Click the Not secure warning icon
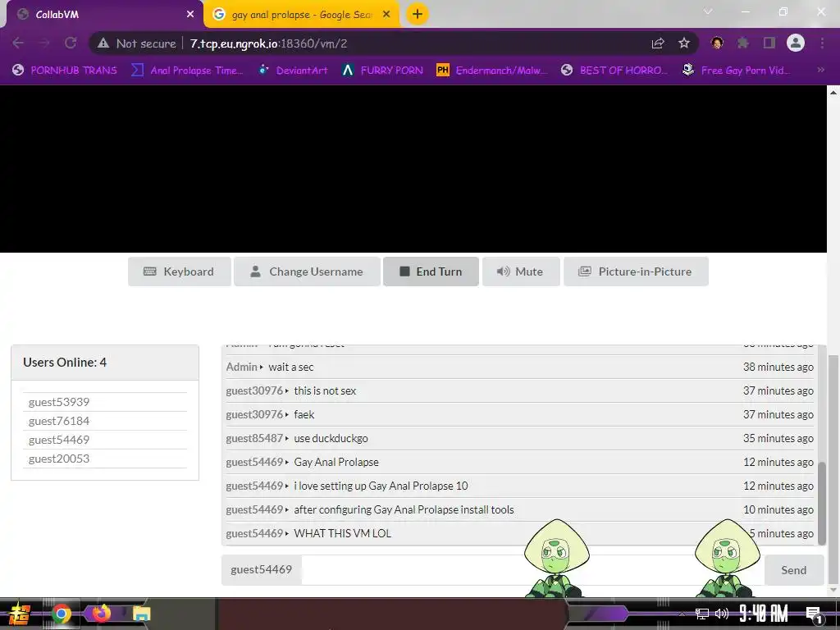 103,43
